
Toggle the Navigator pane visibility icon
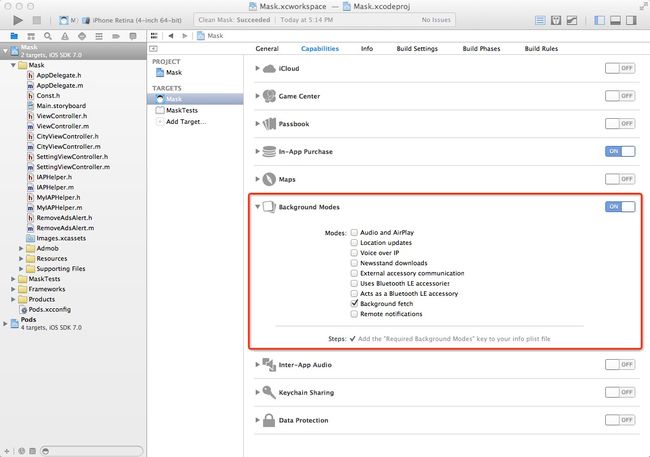point(599,20)
